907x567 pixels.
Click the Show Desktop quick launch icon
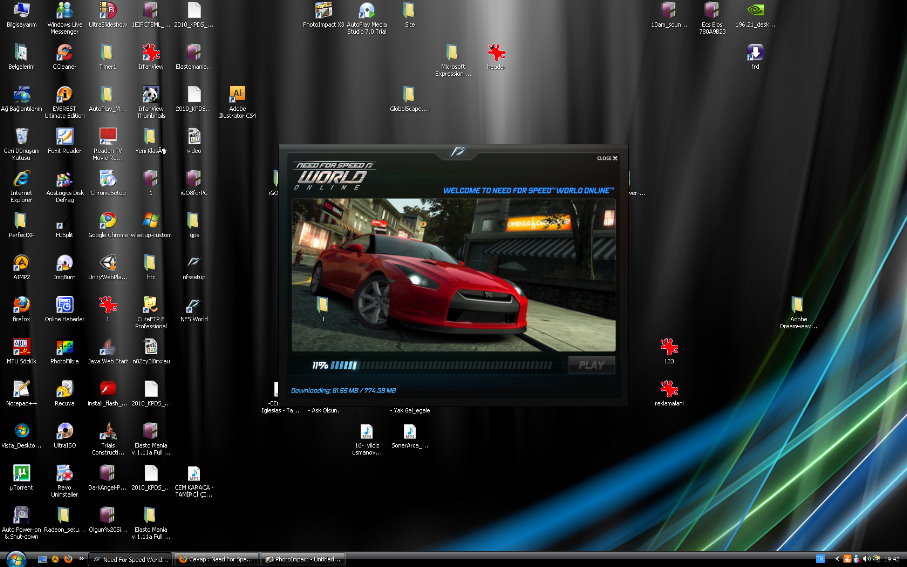click(x=42, y=559)
